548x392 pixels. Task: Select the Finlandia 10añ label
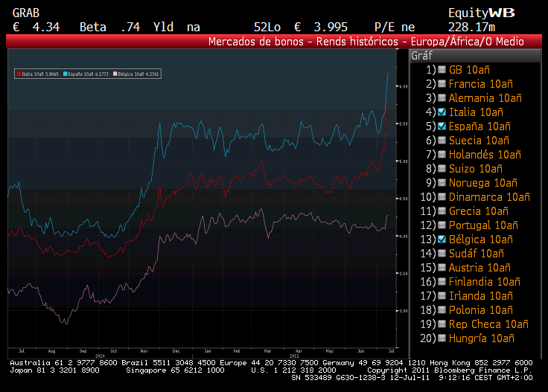tap(485, 282)
